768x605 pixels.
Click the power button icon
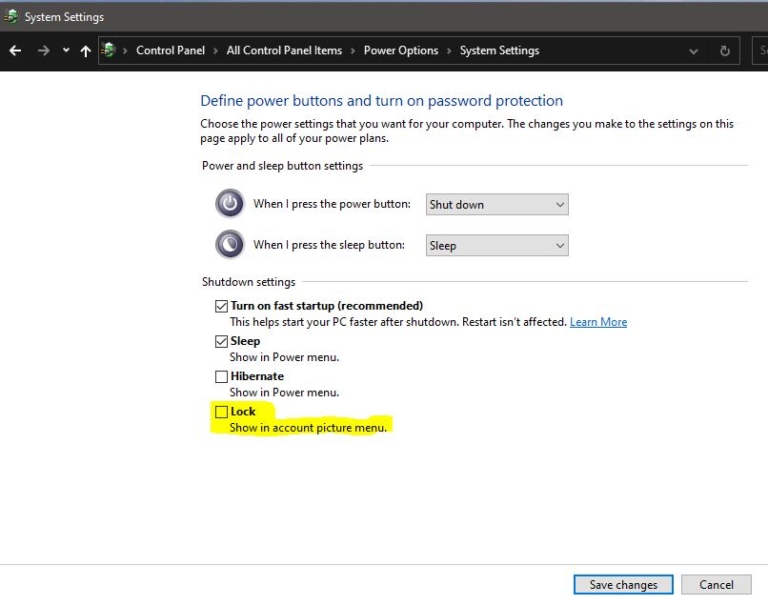[229, 203]
